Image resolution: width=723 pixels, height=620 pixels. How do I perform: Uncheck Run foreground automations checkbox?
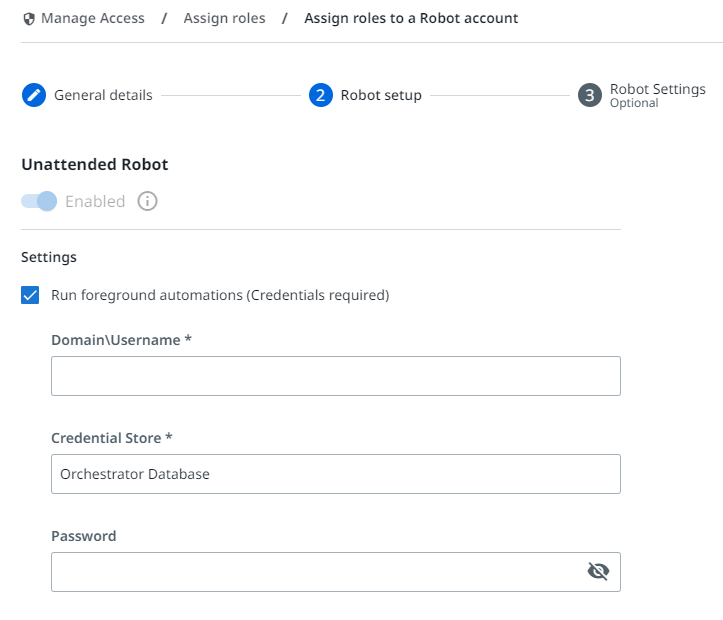click(30, 295)
